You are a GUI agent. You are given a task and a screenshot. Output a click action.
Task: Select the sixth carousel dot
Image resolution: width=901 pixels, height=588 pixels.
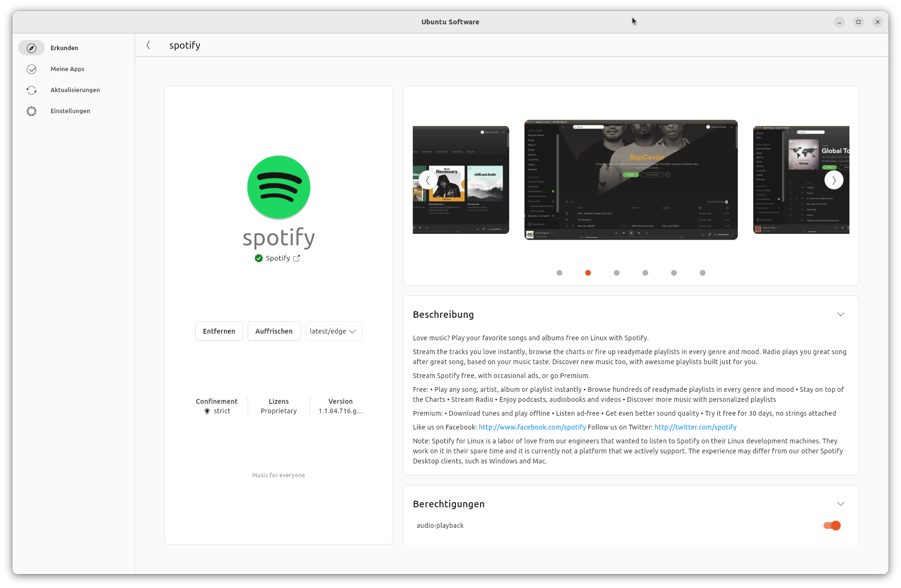(x=702, y=273)
